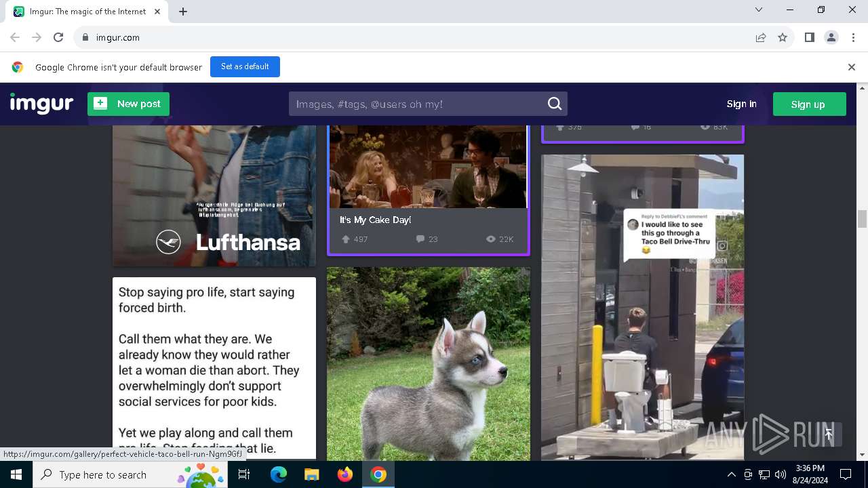868x488 pixels.
Task: Select the Imgur browser tab
Action: point(87,12)
